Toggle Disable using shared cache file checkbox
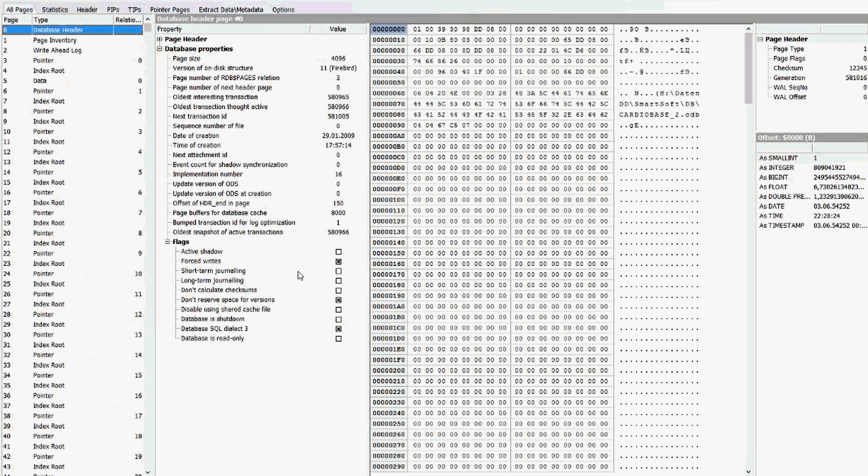Screen dimensions: 868x476 coord(338,310)
